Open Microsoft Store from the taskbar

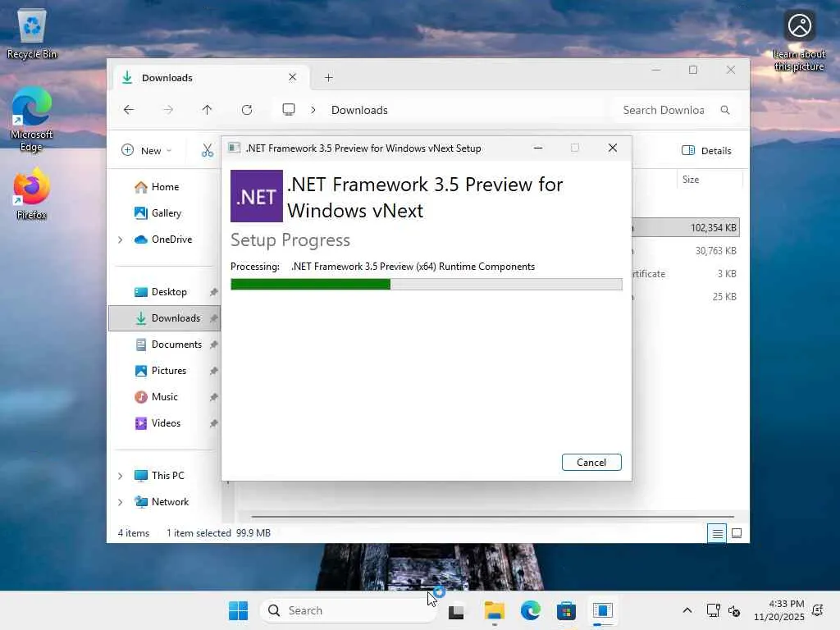(x=566, y=610)
